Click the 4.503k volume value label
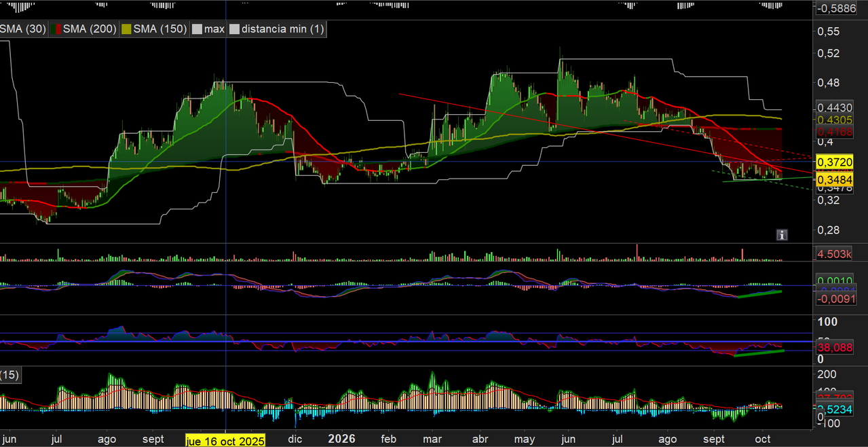Viewport: 868px width, 447px height. [833, 254]
